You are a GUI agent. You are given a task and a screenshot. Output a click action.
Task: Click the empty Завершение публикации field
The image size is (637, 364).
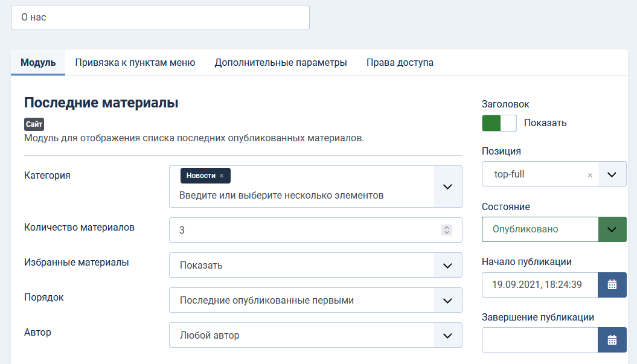539,340
